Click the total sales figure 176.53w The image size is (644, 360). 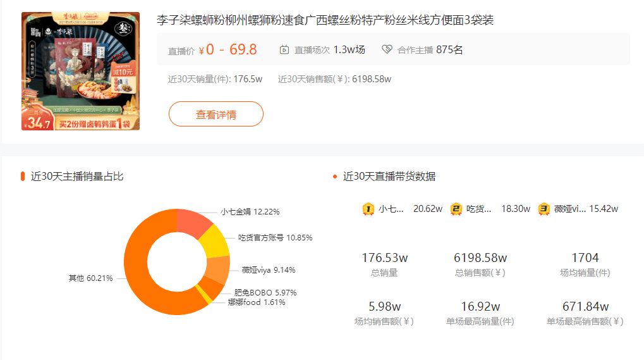pos(384,258)
